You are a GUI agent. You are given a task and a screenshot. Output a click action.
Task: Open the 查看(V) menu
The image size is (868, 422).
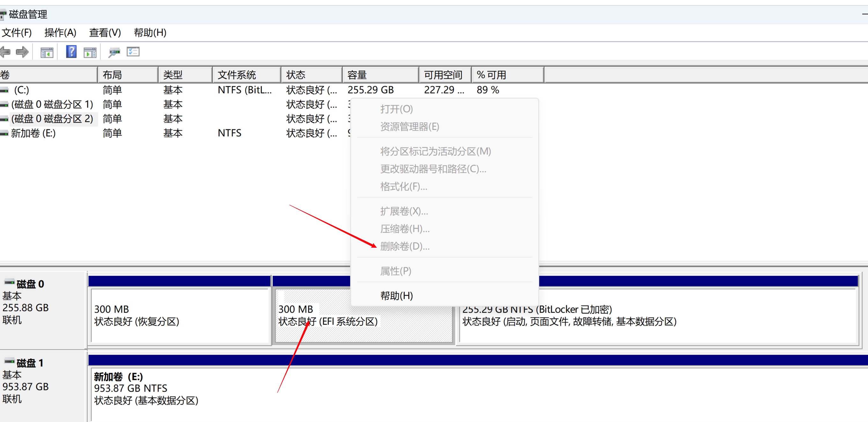pyautogui.click(x=105, y=33)
